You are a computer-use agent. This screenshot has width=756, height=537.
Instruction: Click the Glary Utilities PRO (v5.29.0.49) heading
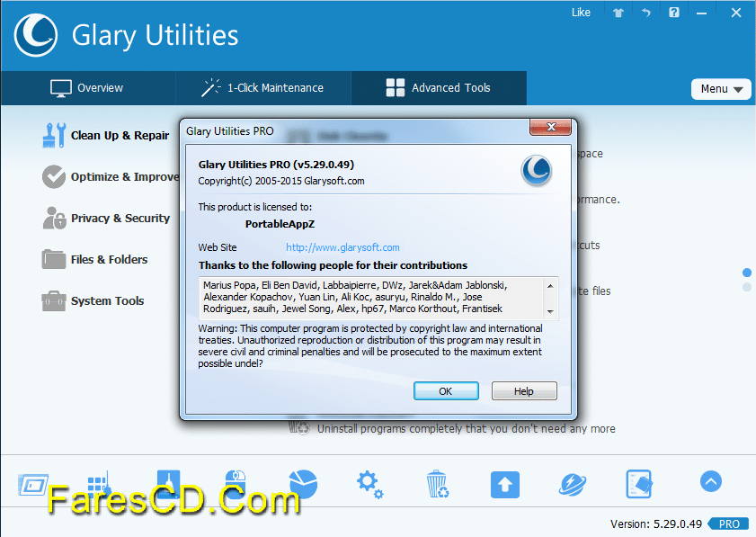point(276,165)
